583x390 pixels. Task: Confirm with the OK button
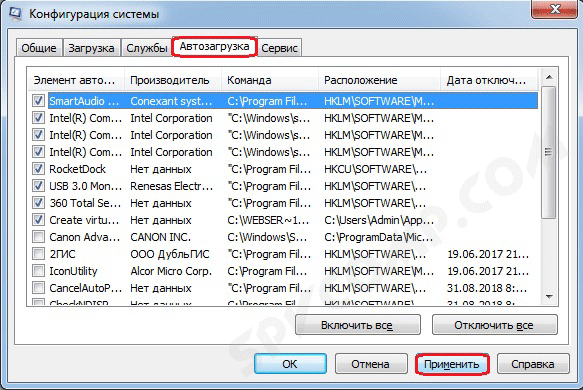(x=290, y=364)
